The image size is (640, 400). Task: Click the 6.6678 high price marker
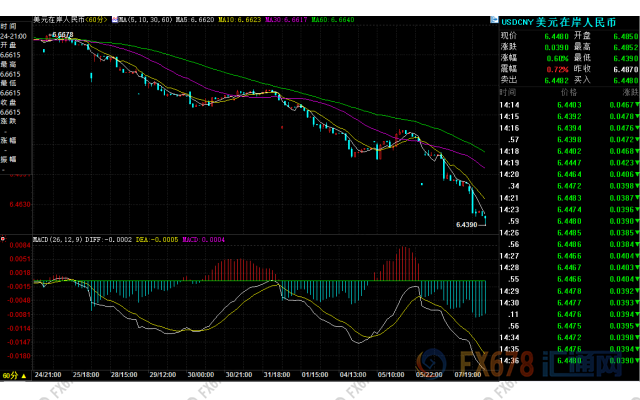click(60, 34)
